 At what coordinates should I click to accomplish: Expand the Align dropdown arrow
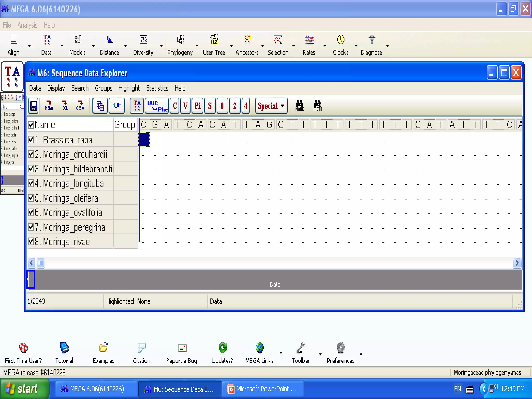29,46
